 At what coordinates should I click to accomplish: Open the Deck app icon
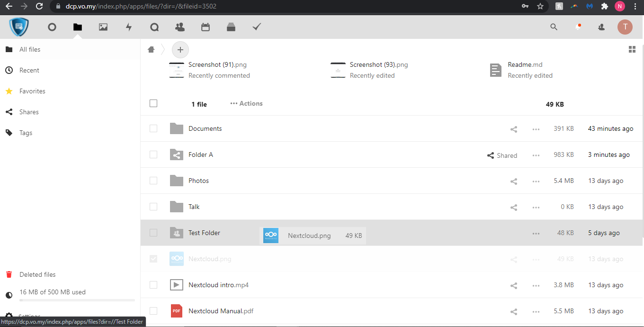click(x=231, y=27)
